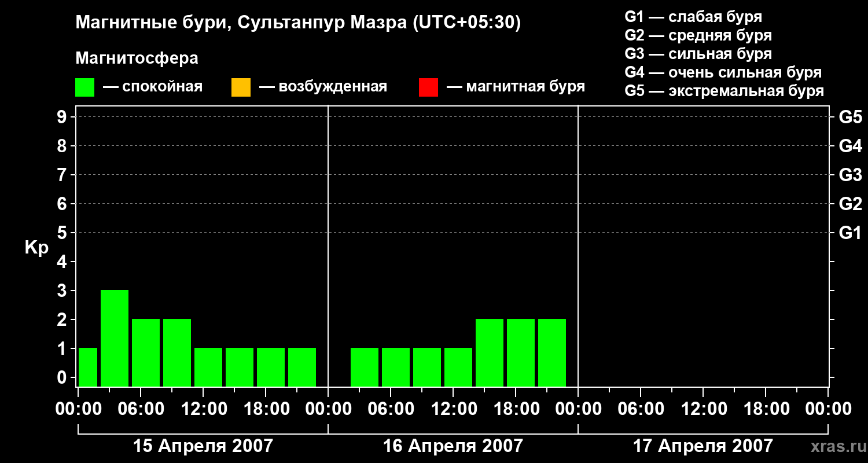
Task: Click the red 'магнитная буря' legend swatch
Action: coord(428,87)
